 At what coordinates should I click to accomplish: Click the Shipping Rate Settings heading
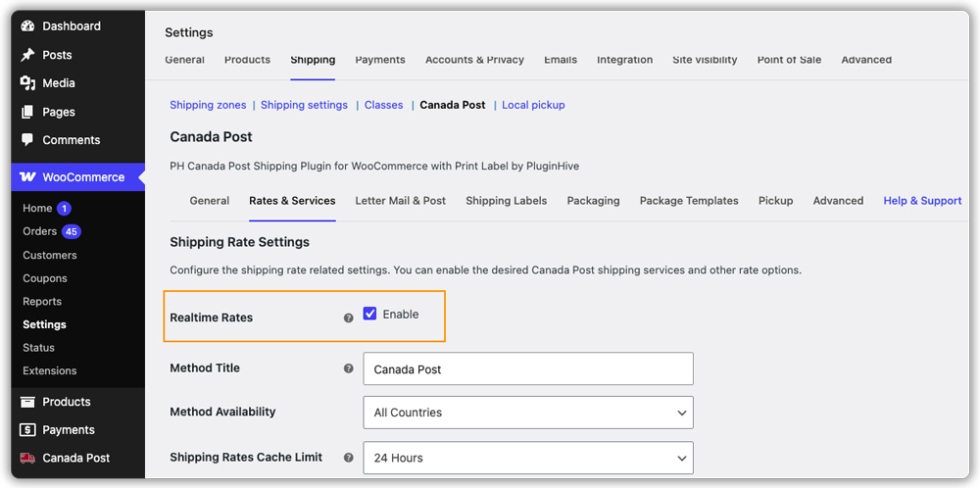pos(239,242)
